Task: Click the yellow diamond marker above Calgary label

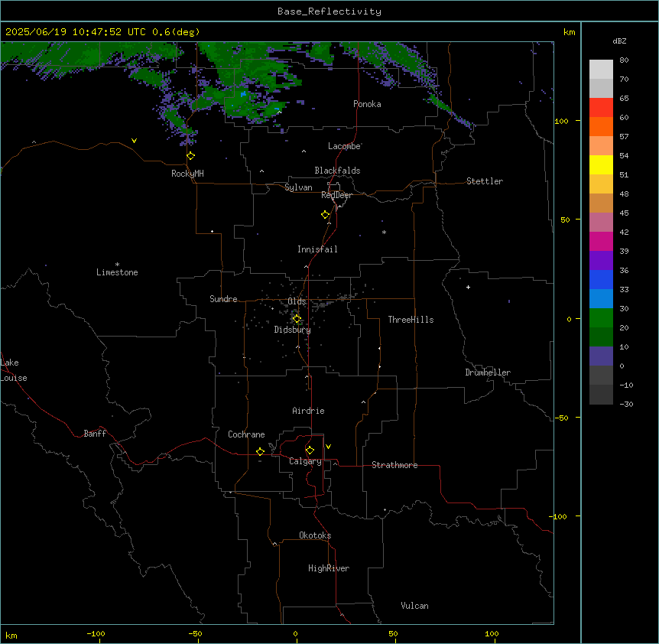Action: tap(310, 450)
